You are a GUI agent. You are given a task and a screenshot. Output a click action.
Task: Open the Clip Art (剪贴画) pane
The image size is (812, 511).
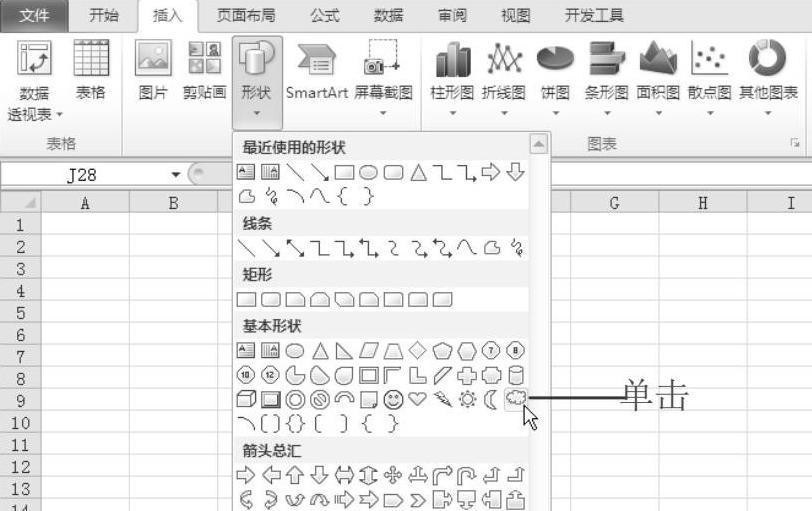[205, 70]
